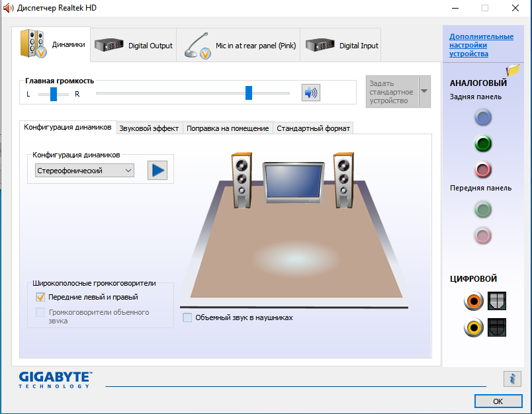Image resolution: width=532 pixels, height=414 pixels.
Task: Expand the set default device arrow
Action: click(x=424, y=91)
